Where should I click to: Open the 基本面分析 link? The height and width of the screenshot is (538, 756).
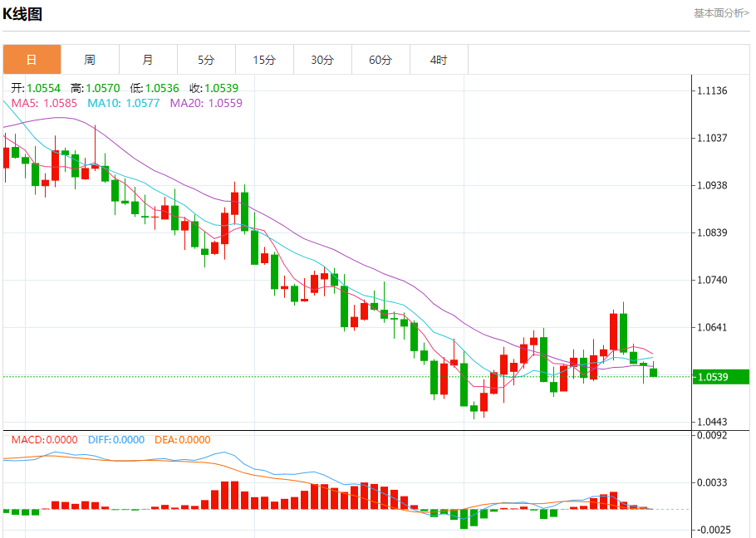[x=721, y=13]
